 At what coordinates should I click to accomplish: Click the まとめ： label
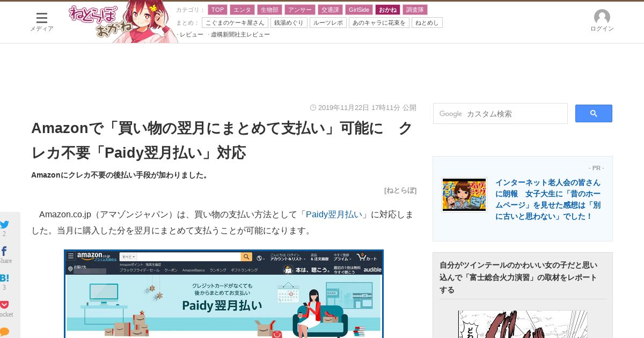coord(188,23)
